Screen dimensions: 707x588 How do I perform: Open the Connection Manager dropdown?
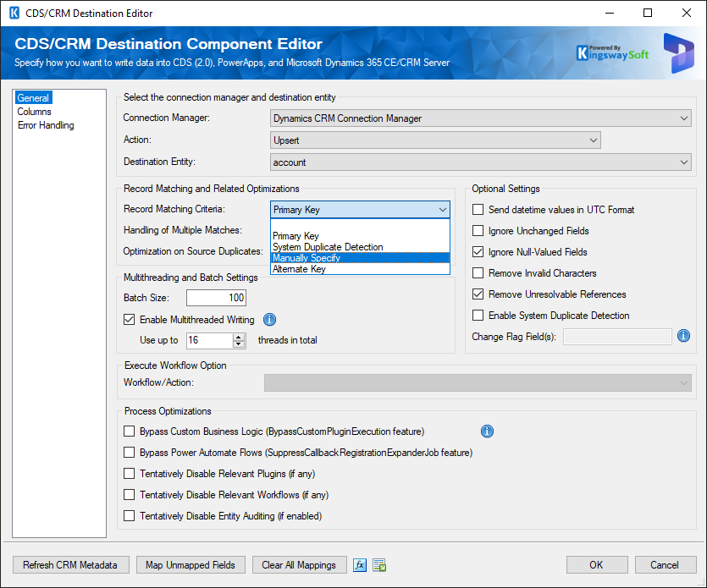coord(481,118)
